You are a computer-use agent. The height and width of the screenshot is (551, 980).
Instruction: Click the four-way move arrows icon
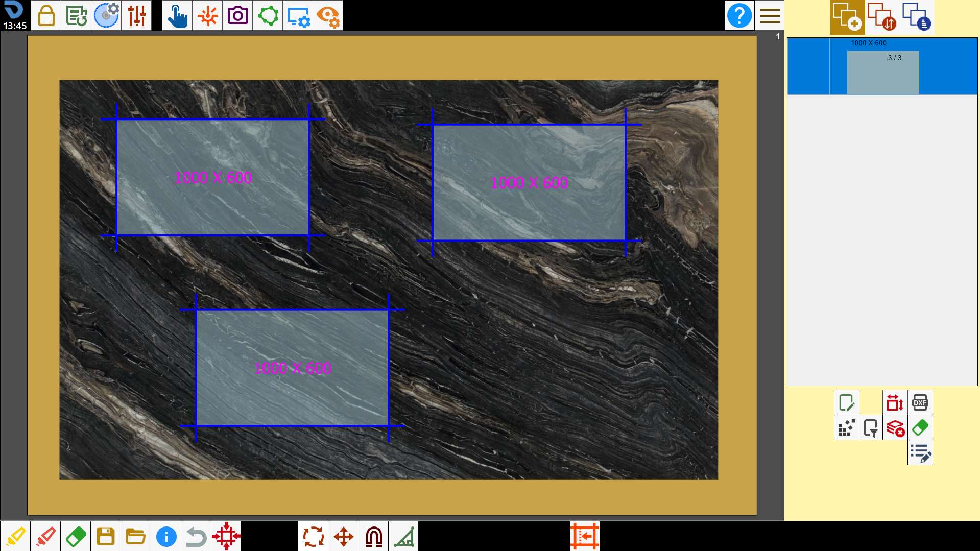tap(343, 536)
